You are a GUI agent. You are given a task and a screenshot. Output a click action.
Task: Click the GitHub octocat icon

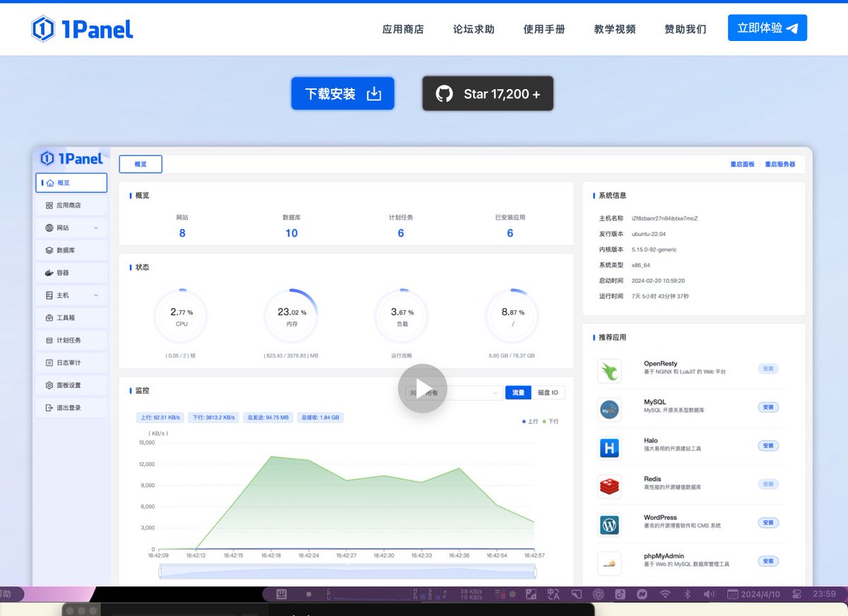pyautogui.click(x=444, y=93)
